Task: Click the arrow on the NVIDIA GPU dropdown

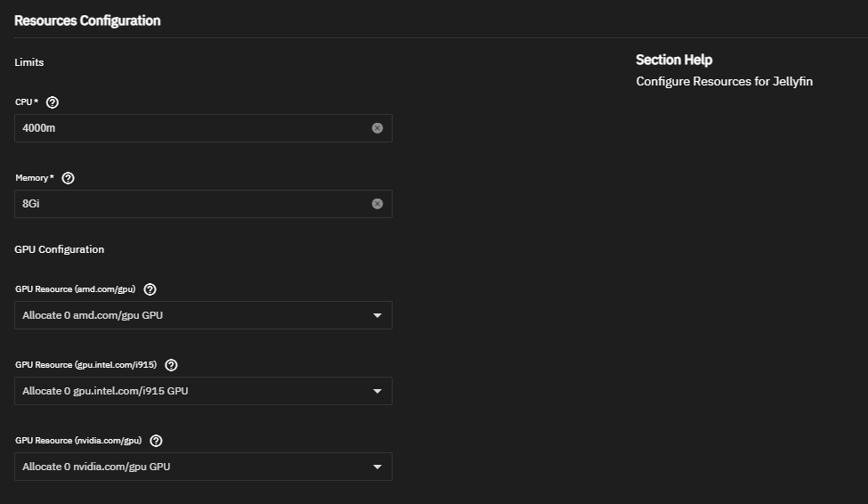Action: click(377, 467)
